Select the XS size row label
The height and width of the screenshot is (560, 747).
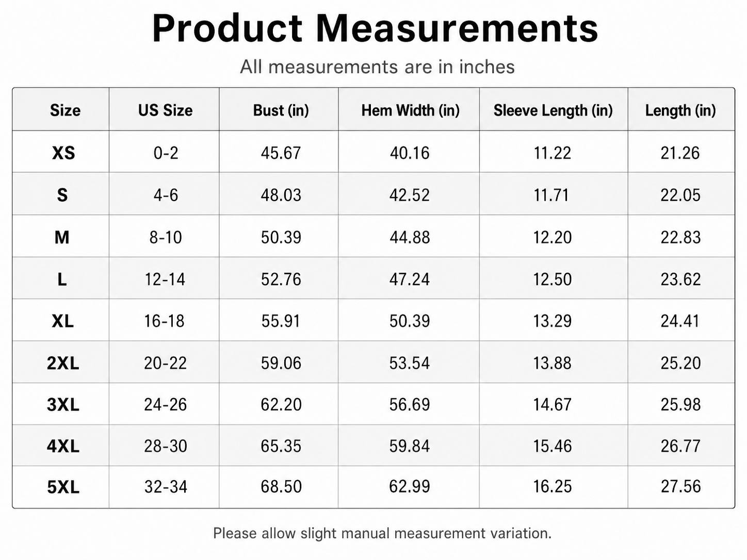(63, 153)
